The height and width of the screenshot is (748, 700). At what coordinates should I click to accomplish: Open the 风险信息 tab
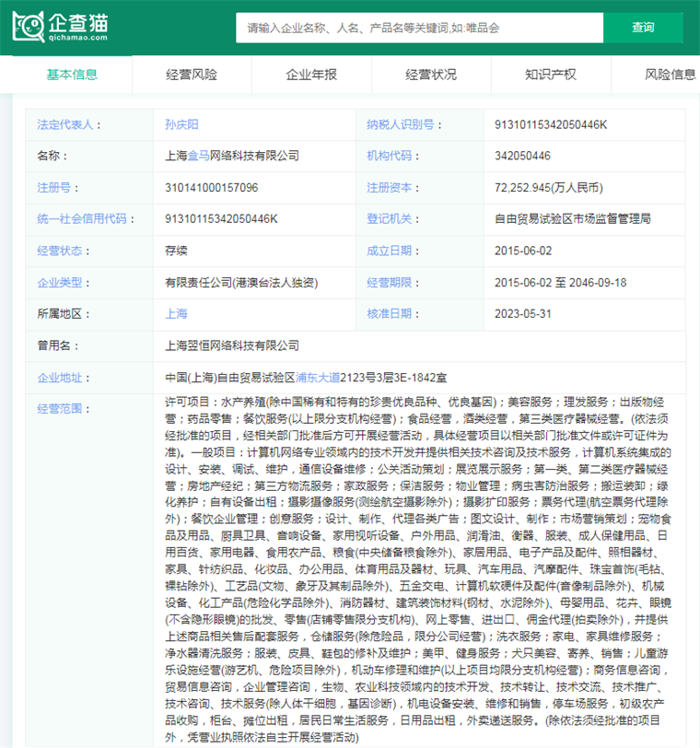(x=670, y=75)
